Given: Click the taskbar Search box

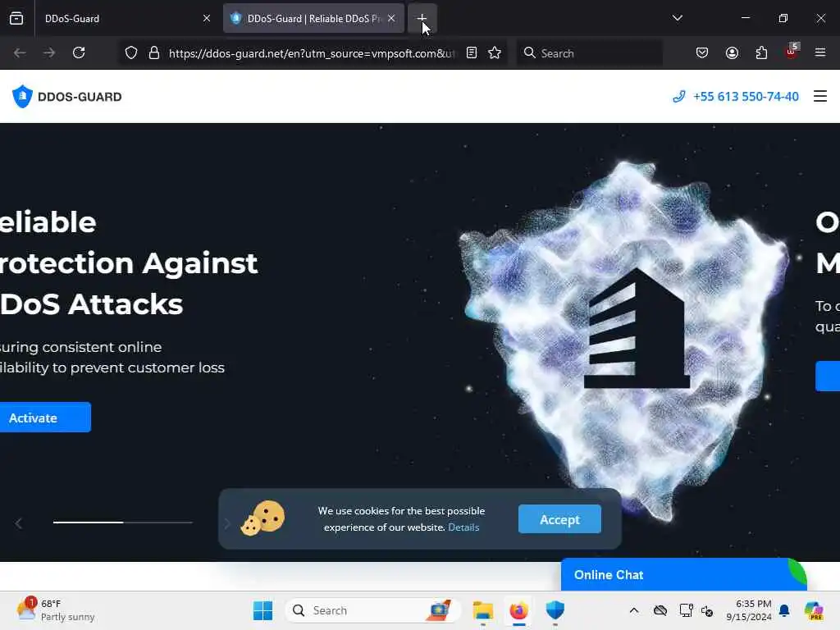Looking at the screenshot, I should tap(373, 610).
